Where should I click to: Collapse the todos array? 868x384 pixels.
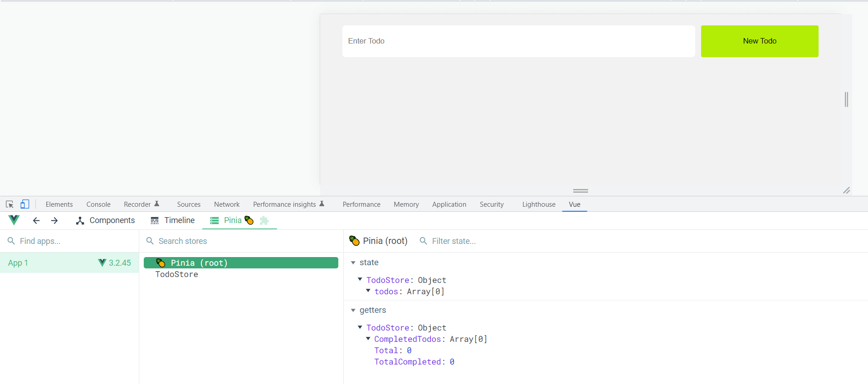368,291
